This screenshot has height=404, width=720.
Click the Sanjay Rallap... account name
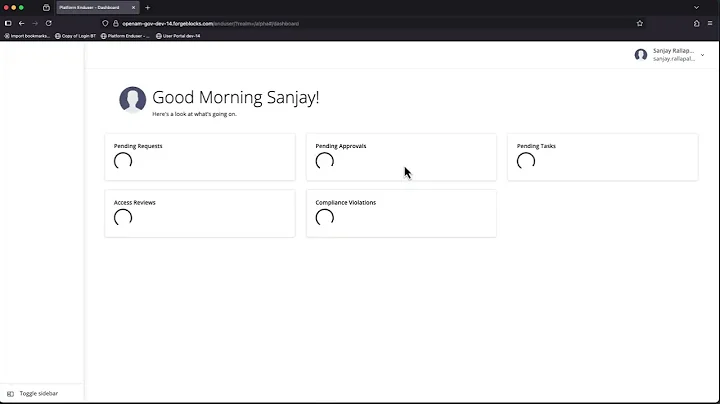(673, 51)
